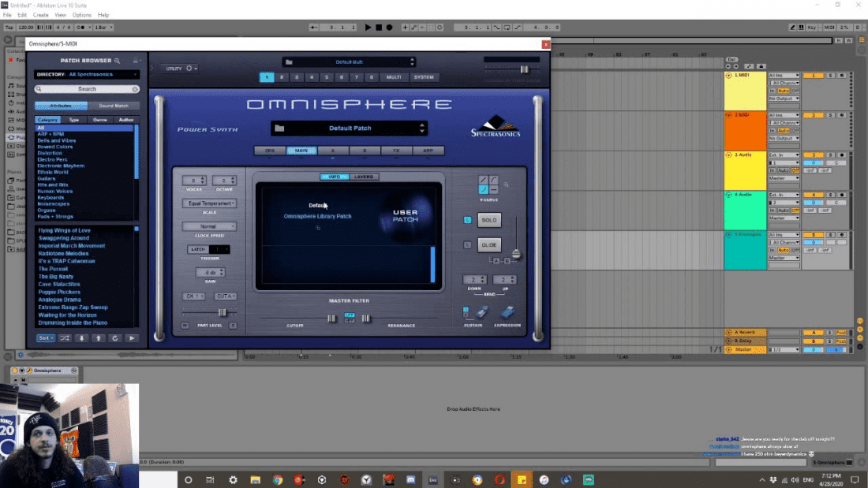This screenshot has height=488, width=868.
Task: Toggle the Latch trigger button
Action: point(198,250)
